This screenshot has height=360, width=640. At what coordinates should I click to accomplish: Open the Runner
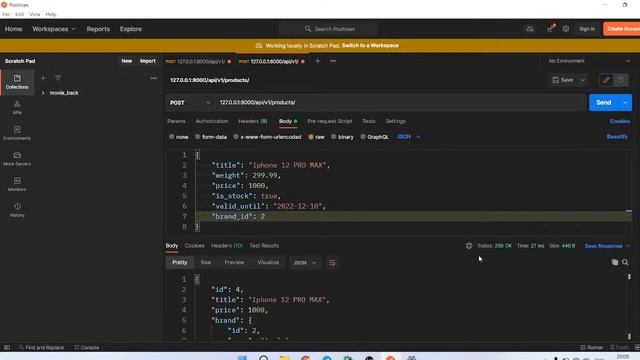pyautogui.click(x=592, y=347)
